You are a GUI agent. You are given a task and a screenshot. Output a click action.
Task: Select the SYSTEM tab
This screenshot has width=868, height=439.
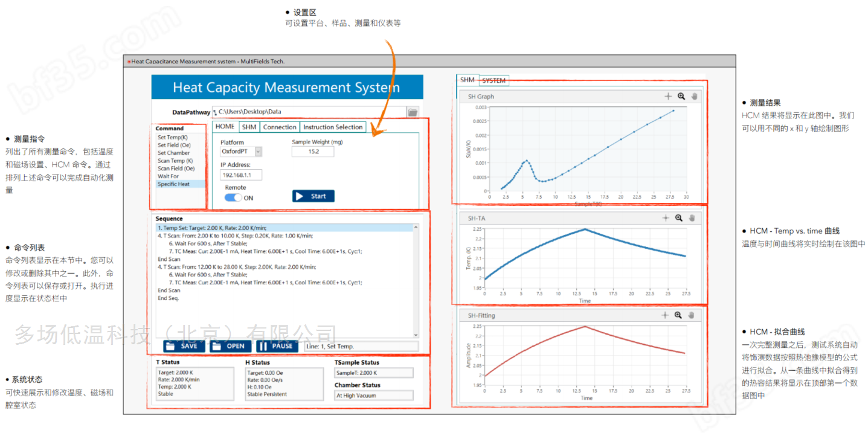coord(494,80)
